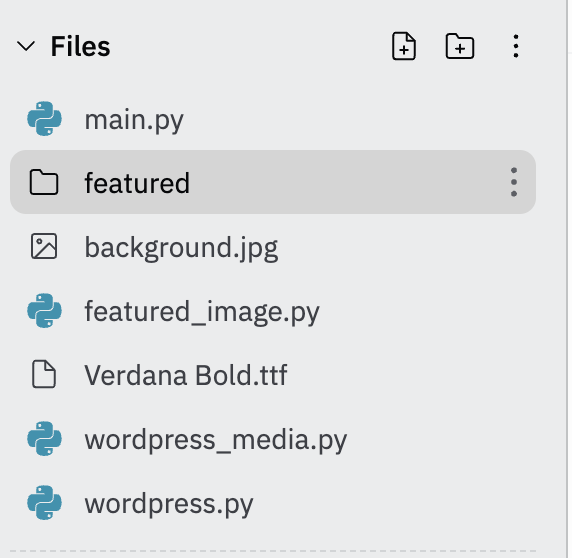Image resolution: width=572 pixels, height=558 pixels.
Task: Click the Files panel heading text
Action: tap(80, 46)
